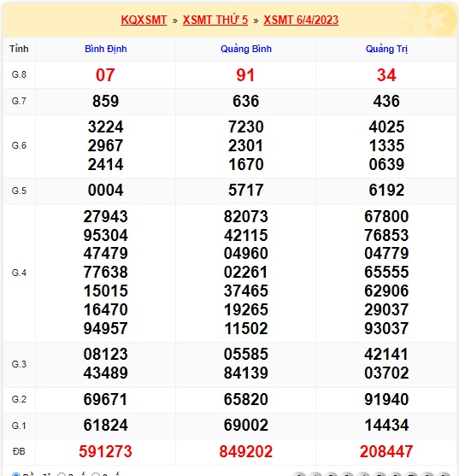This screenshot has width=459, height=476.
Task: Click the G.8 result 07 for Bình Định
Action: pos(105,75)
